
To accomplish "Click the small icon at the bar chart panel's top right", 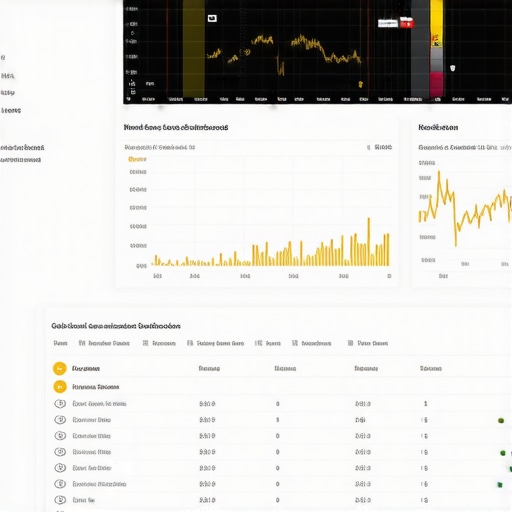I will click(x=368, y=147).
